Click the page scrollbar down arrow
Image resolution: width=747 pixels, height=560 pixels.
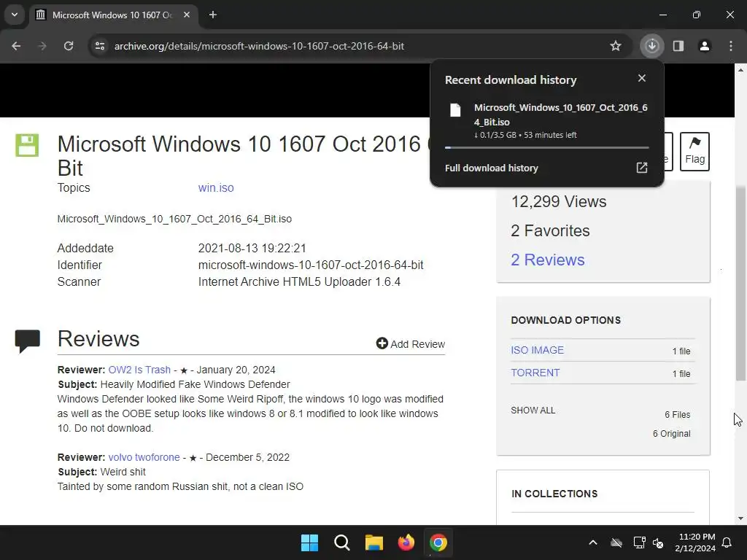740,518
